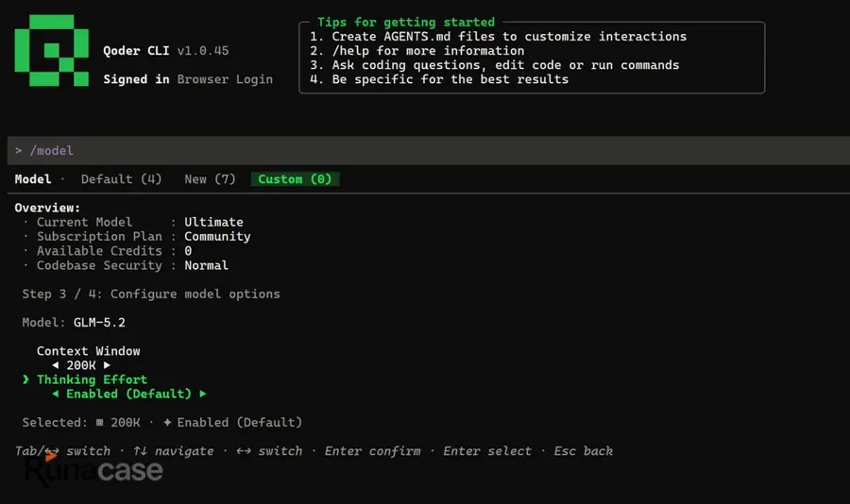This screenshot has height=504, width=850.
Task: Click left arrow of Thinking Effort option
Action: point(56,394)
